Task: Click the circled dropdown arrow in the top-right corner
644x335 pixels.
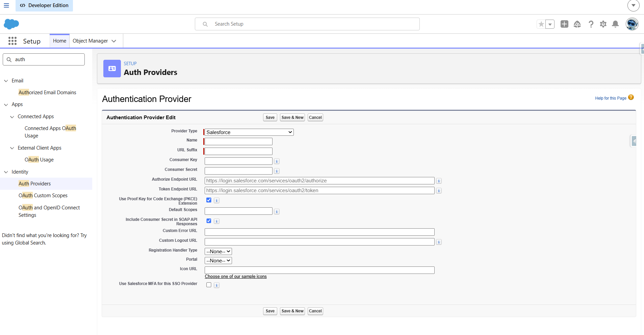Action: pyautogui.click(x=633, y=5)
